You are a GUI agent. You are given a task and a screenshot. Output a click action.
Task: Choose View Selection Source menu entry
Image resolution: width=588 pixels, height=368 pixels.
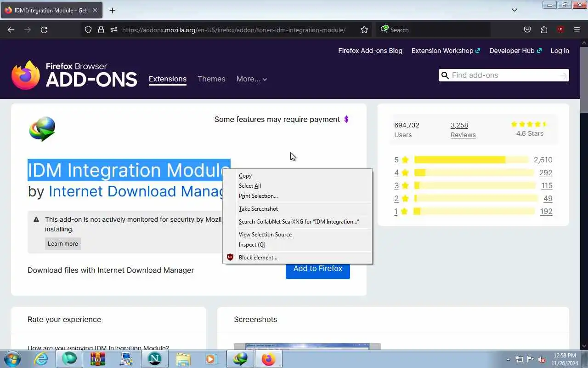(297, 235)
